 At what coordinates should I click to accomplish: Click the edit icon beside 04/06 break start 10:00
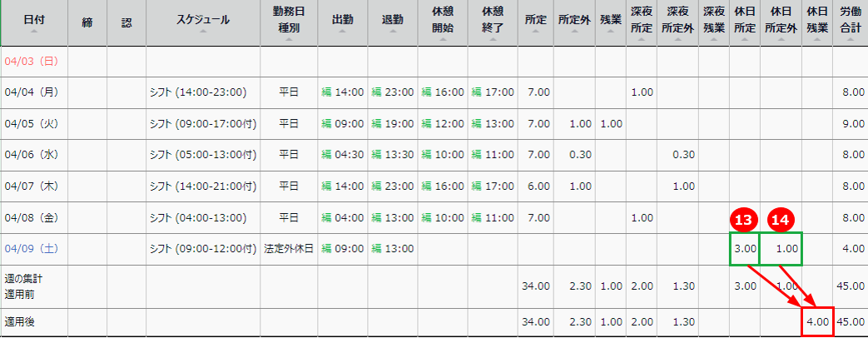(425, 155)
